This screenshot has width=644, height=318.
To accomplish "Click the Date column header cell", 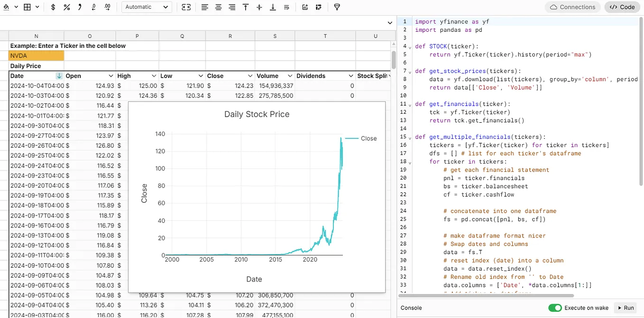I will pos(37,76).
